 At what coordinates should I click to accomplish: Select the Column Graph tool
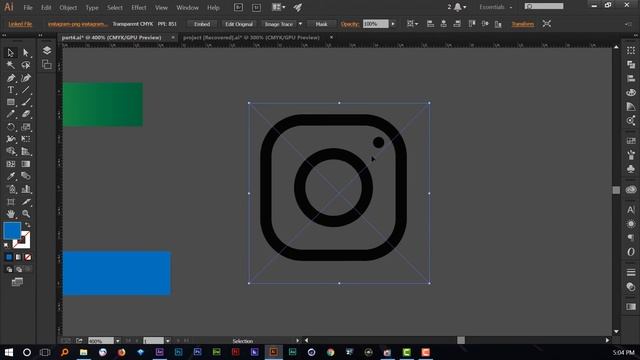point(26,189)
